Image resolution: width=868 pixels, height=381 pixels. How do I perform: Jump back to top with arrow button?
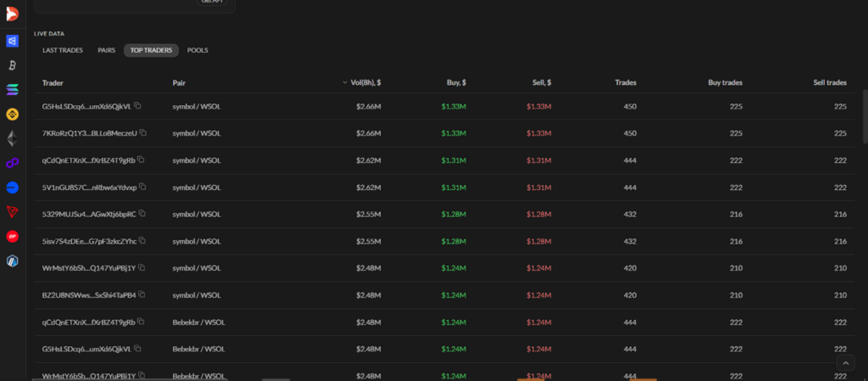(845, 362)
